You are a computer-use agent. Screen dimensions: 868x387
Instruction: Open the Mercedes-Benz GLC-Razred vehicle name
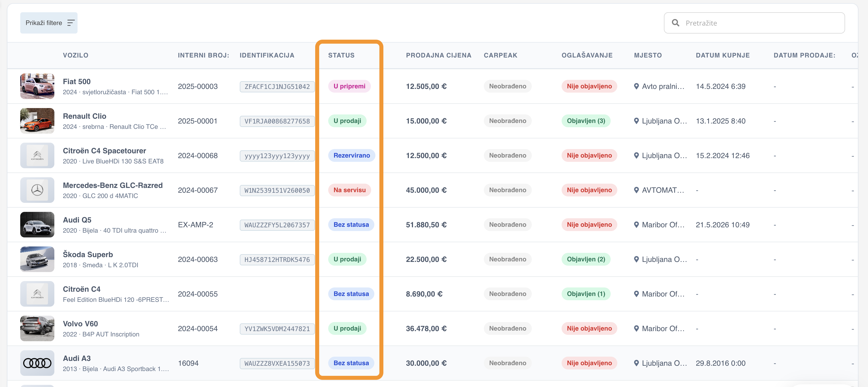(112, 186)
